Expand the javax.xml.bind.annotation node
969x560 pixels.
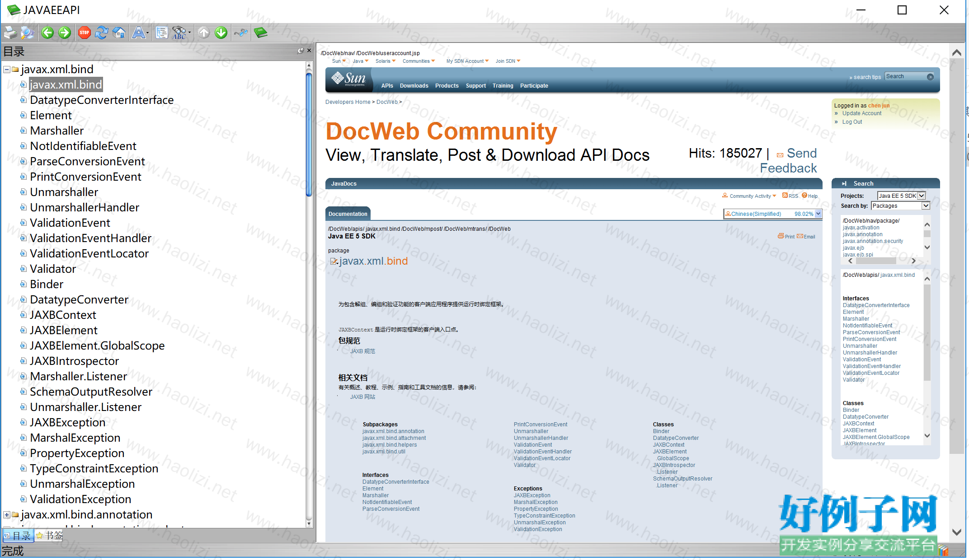[x=7, y=515]
